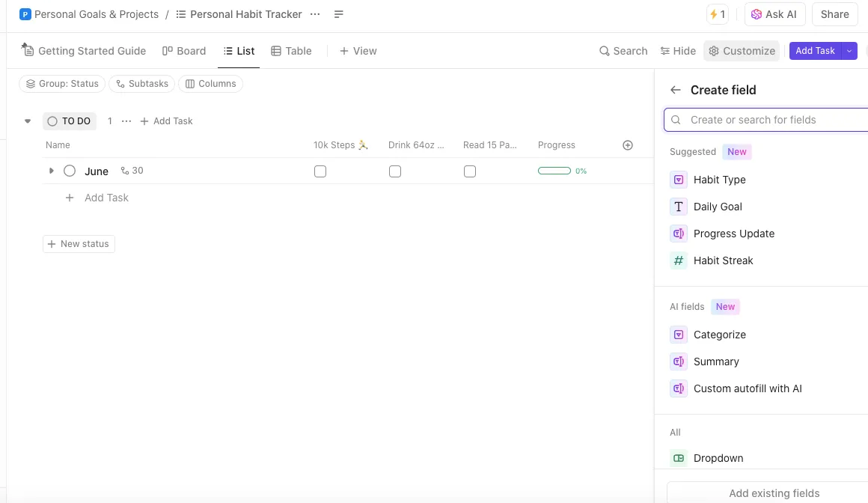Switch to the Board view tab
This screenshot has height=503, width=868.
click(x=184, y=51)
